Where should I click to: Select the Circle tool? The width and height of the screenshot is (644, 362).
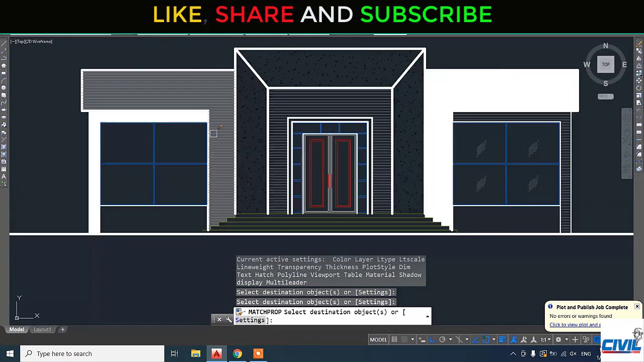coord(4,87)
